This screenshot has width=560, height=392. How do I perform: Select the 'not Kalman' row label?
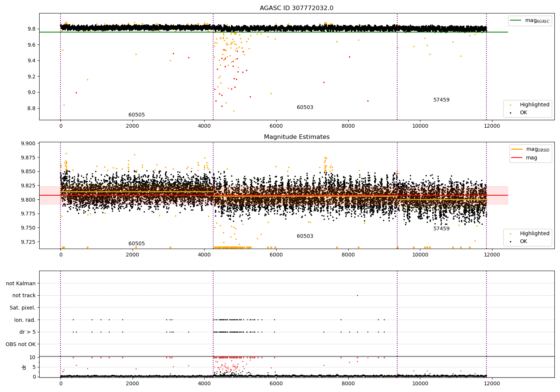[21, 284]
